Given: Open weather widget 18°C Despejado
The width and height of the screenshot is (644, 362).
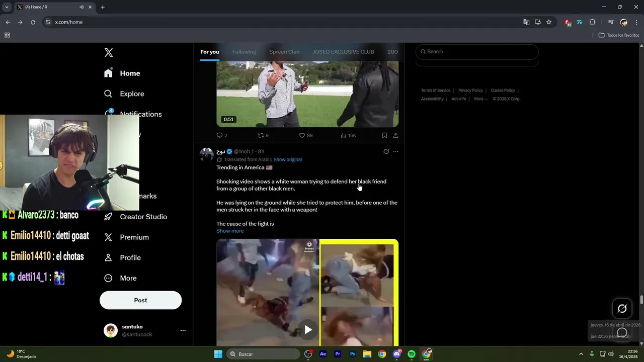Looking at the screenshot, I should pos(21,354).
